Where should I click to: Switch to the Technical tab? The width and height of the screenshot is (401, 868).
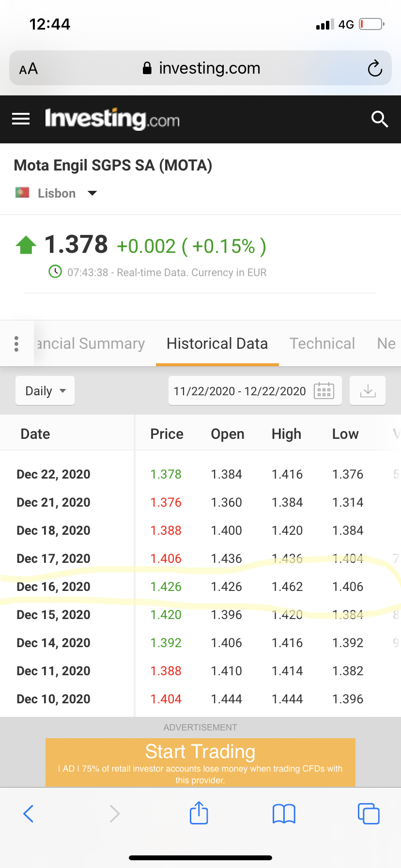(x=322, y=343)
